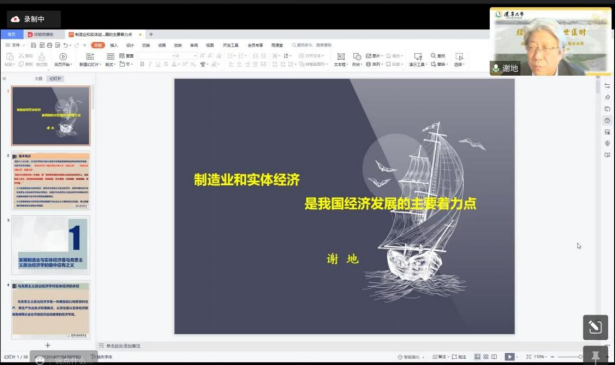615x365 pixels.
Task: Play slideshow button in status bar
Action: (x=509, y=357)
